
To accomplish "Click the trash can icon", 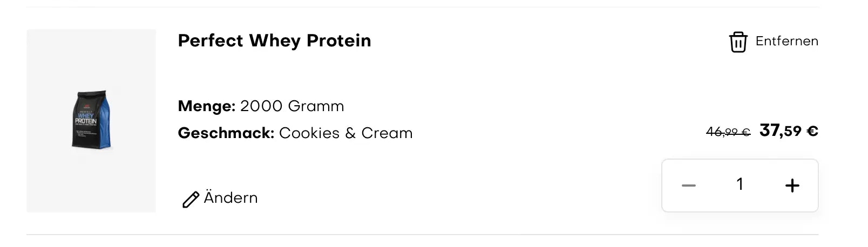I will click(x=738, y=42).
